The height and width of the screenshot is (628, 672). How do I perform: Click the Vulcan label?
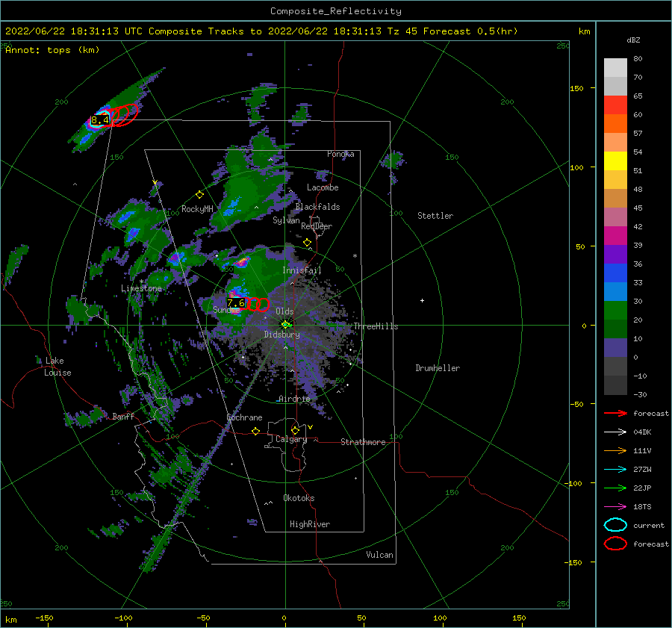coord(379,555)
